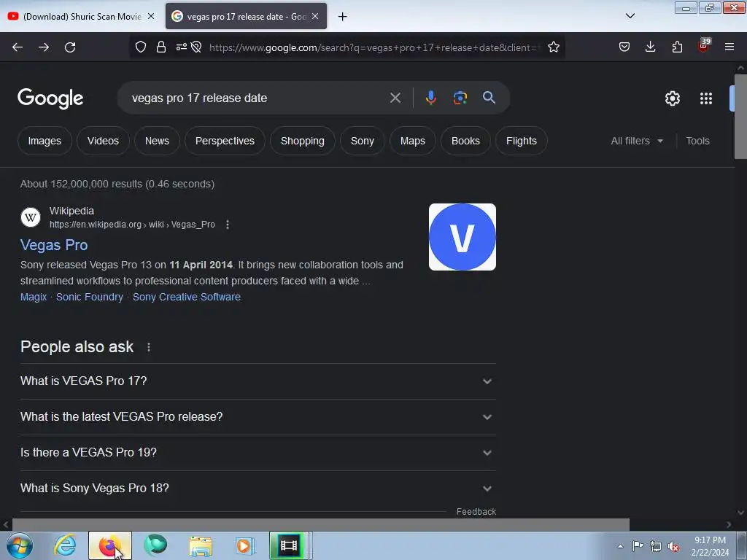
Task: List all tabs with the chevron
Action: [x=630, y=16]
